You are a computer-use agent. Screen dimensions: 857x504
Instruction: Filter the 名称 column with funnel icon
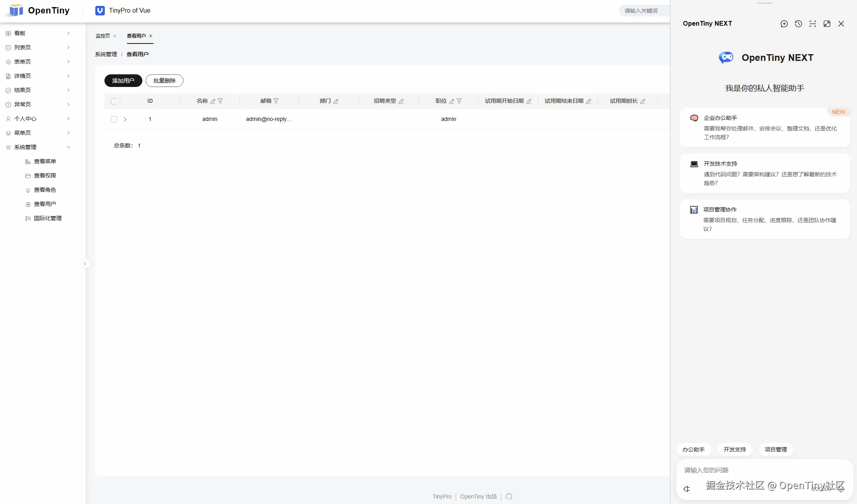[220, 101]
